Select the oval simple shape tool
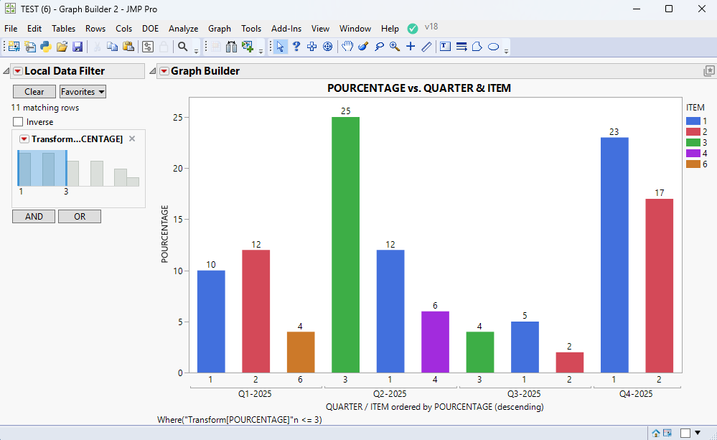 (493, 47)
